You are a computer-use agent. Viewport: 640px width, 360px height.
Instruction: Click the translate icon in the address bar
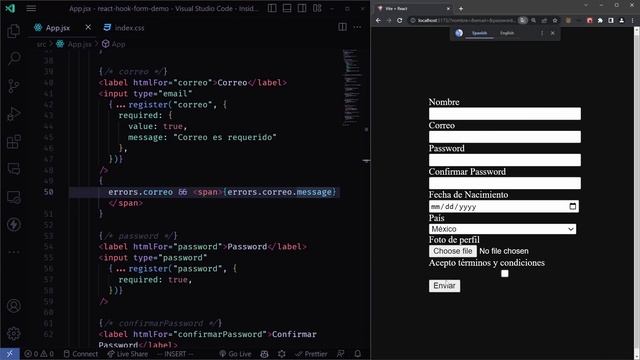522,20
